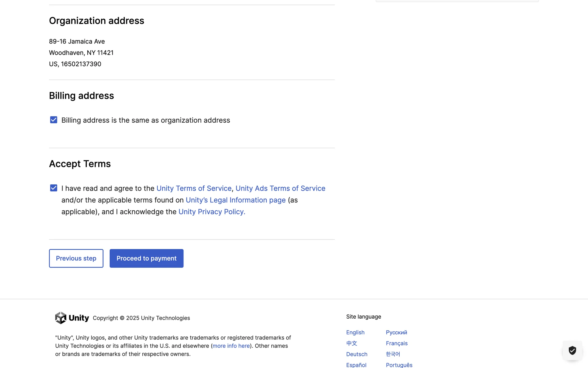Go back with Previous step button
The width and height of the screenshot is (588, 368).
click(x=76, y=258)
